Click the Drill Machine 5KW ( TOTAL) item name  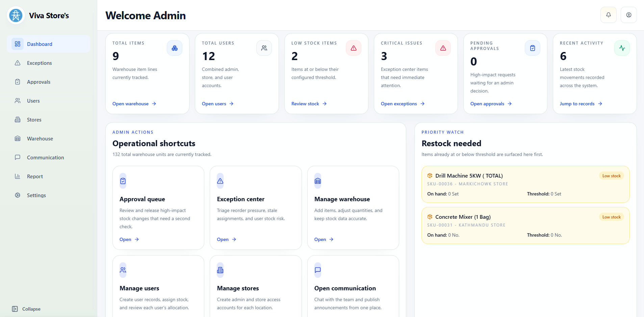469,176
